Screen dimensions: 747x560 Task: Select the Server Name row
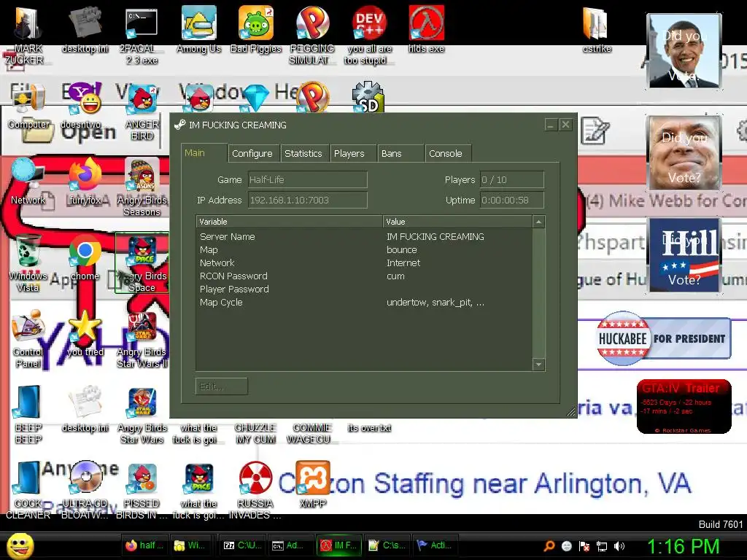click(x=365, y=237)
